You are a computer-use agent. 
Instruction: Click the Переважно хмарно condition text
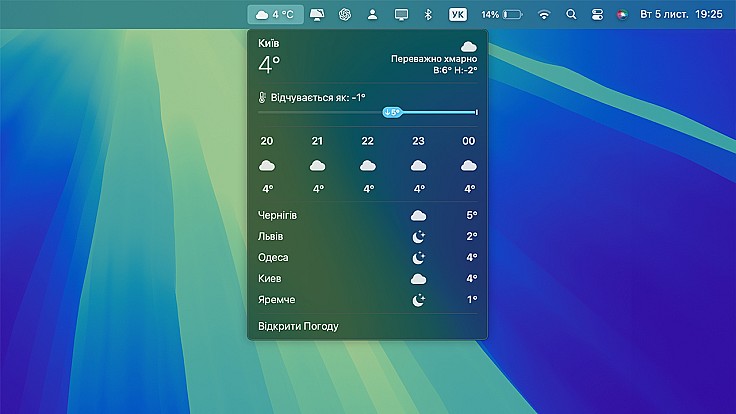pos(434,59)
